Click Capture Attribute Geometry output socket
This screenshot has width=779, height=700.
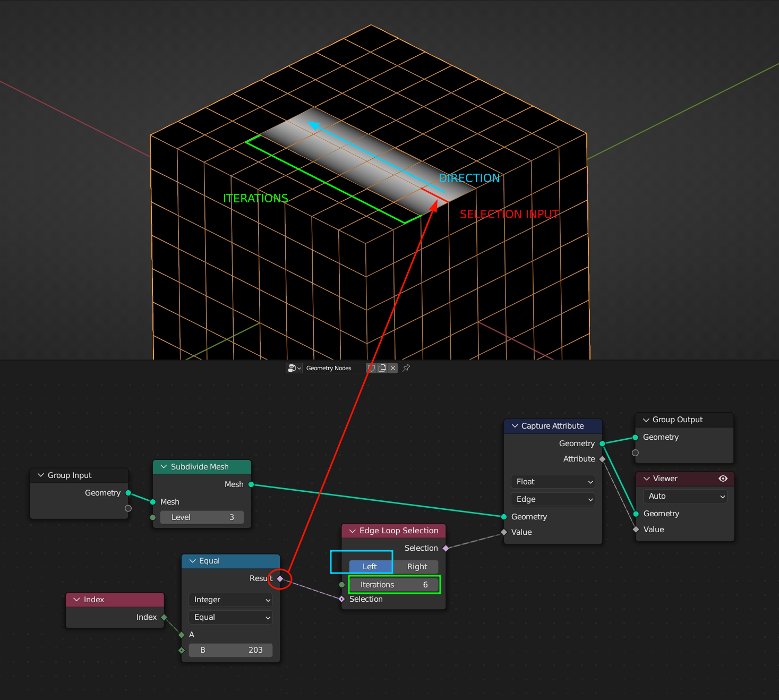coord(602,443)
